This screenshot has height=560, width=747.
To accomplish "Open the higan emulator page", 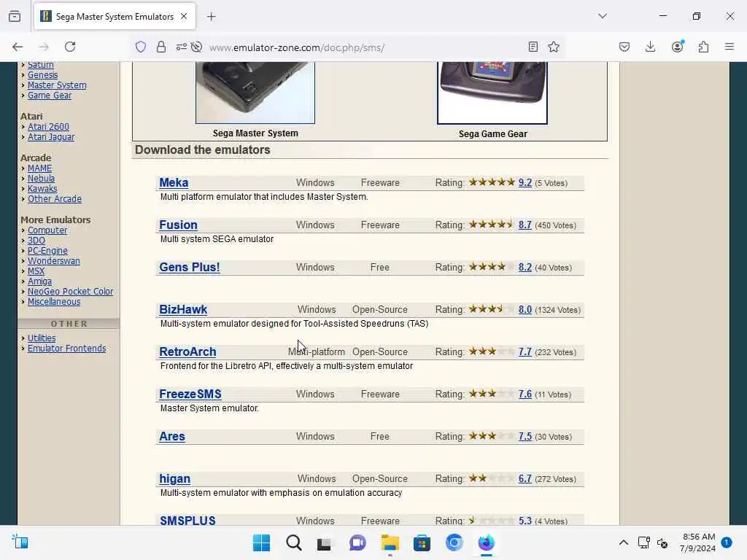I will point(174,479).
